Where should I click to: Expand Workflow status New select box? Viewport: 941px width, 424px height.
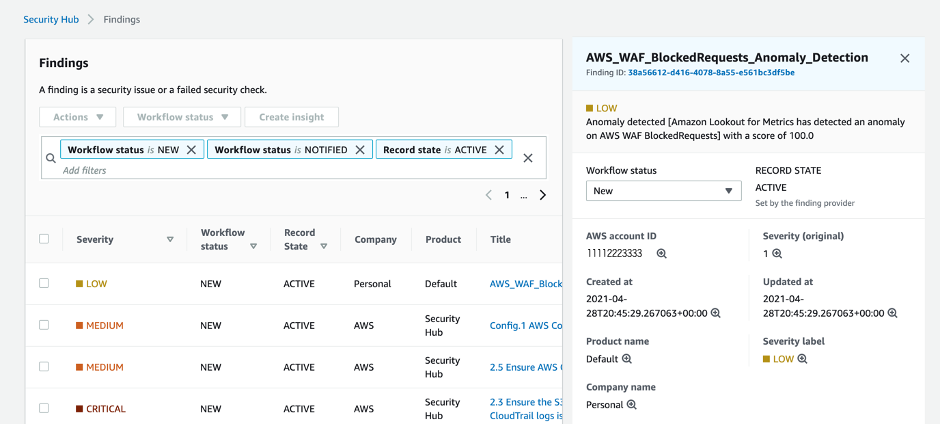click(664, 191)
